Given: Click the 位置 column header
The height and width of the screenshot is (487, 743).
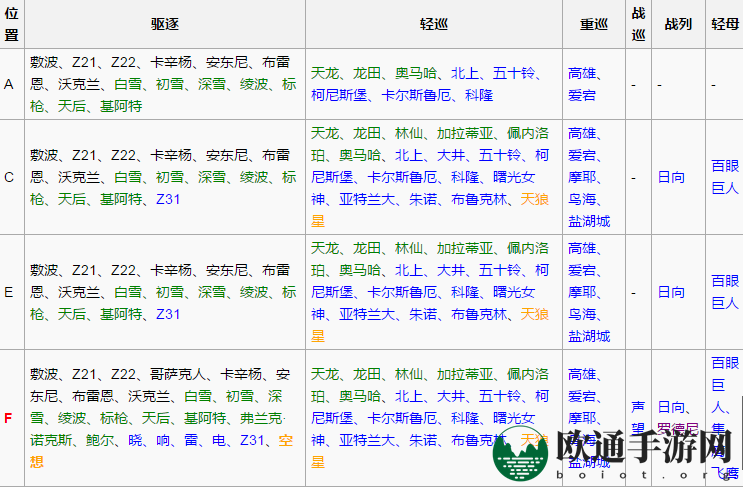Looking at the screenshot, I should click(x=11, y=24).
